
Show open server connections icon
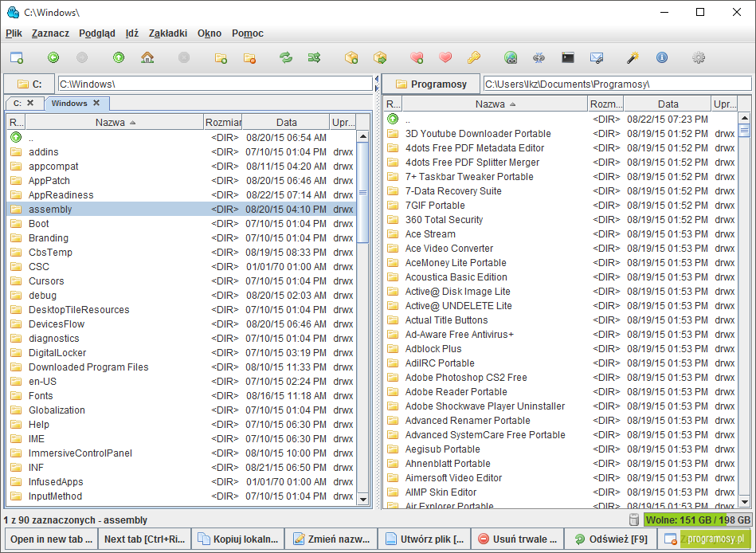pyautogui.click(x=539, y=58)
